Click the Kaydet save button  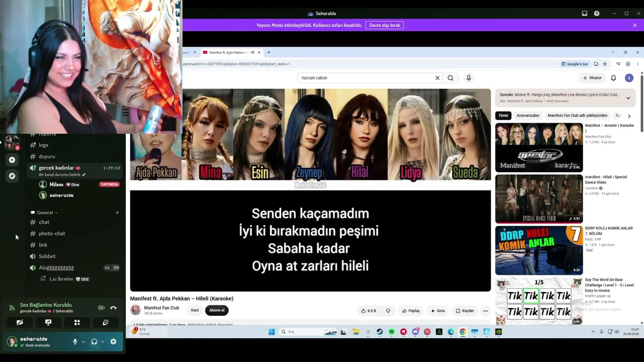pyautogui.click(x=465, y=311)
